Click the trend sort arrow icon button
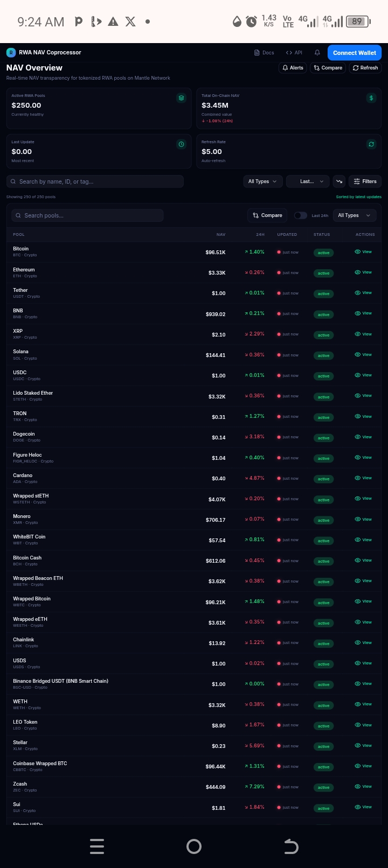Screen dimensions: 388x868 (x=339, y=181)
